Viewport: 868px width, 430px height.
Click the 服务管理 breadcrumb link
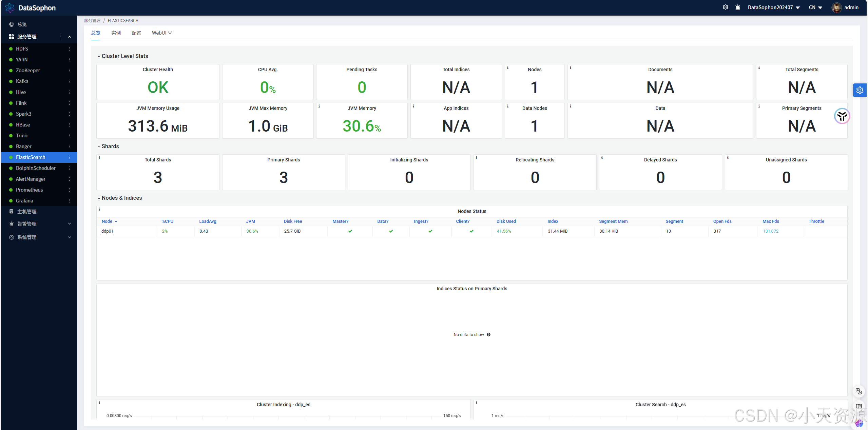[92, 21]
